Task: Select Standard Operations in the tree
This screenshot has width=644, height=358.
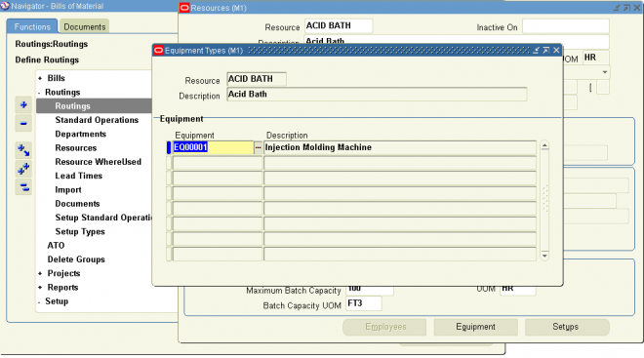Action: 97,120
